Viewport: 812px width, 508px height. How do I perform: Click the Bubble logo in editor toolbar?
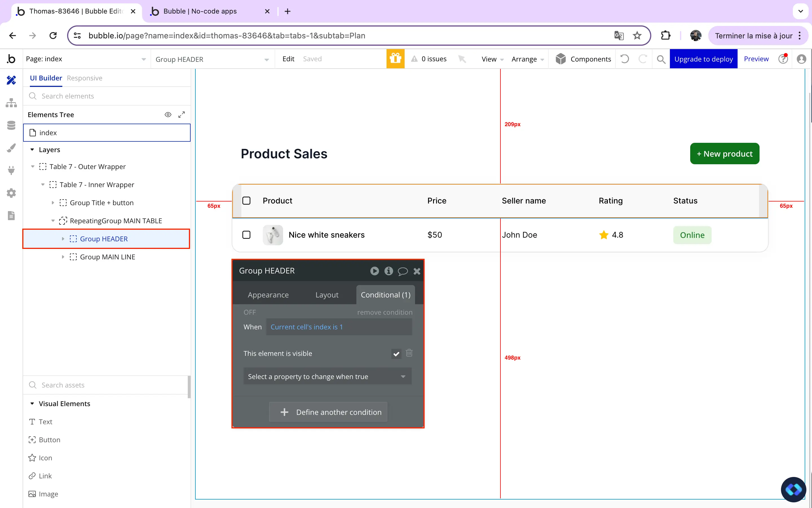point(11,59)
